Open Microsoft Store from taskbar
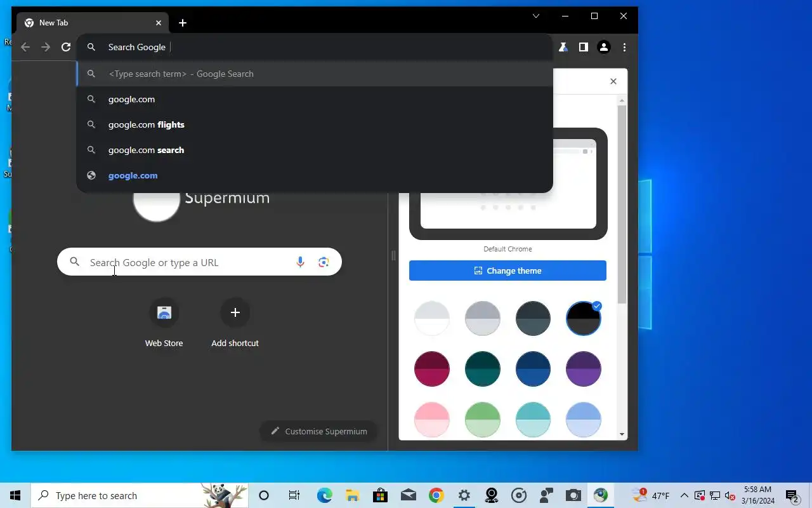 click(x=381, y=495)
